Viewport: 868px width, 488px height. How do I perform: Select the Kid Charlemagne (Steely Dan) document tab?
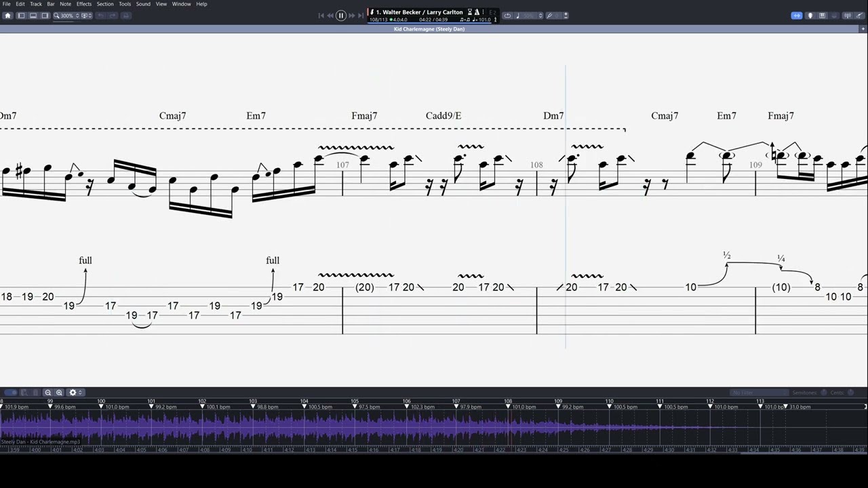[x=429, y=29]
